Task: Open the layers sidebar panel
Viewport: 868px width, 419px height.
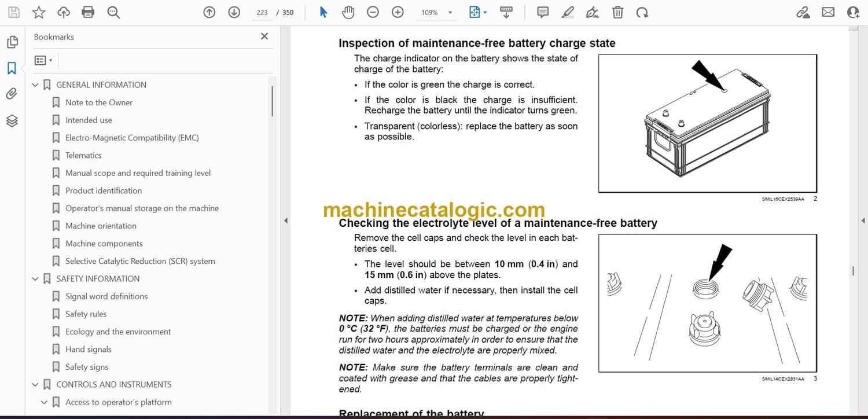Action: click(12, 120)
